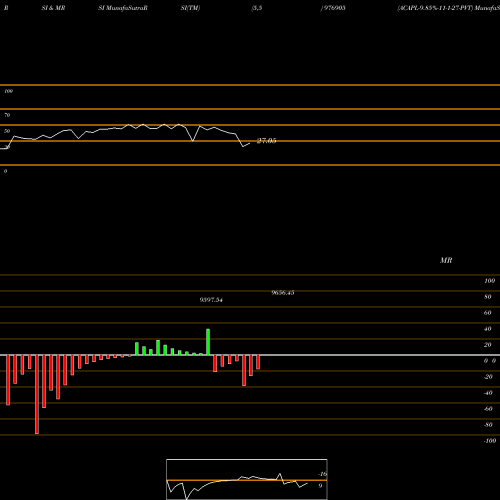Click the 50 level label on RSI axis
Viewport: 500px width, 500px height.
coord(7,131)
